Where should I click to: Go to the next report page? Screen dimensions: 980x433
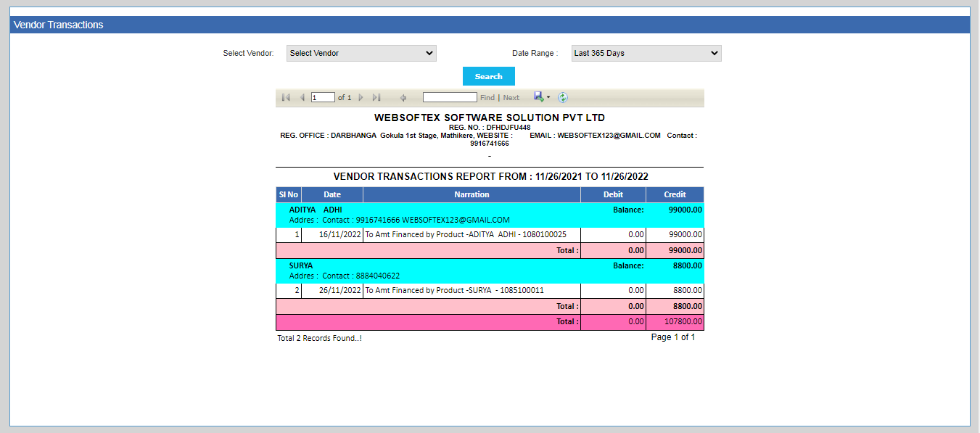point(361,97)
